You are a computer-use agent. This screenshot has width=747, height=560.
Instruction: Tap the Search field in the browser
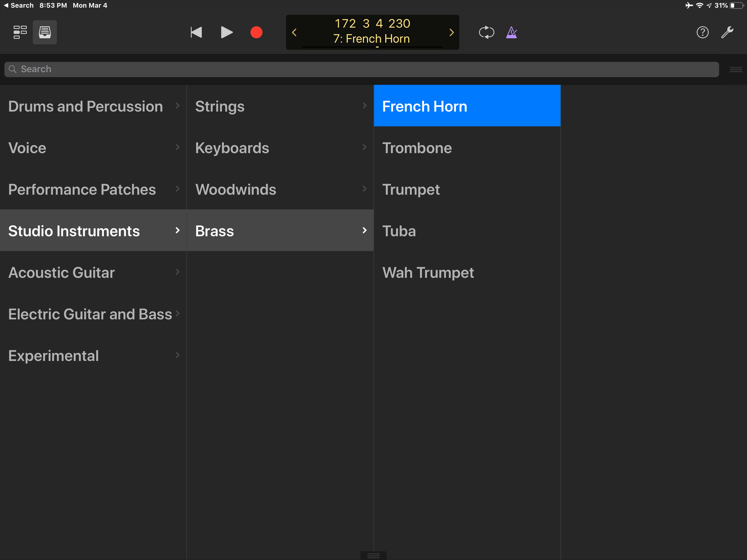pyautogui.click(x=361, y=69)
